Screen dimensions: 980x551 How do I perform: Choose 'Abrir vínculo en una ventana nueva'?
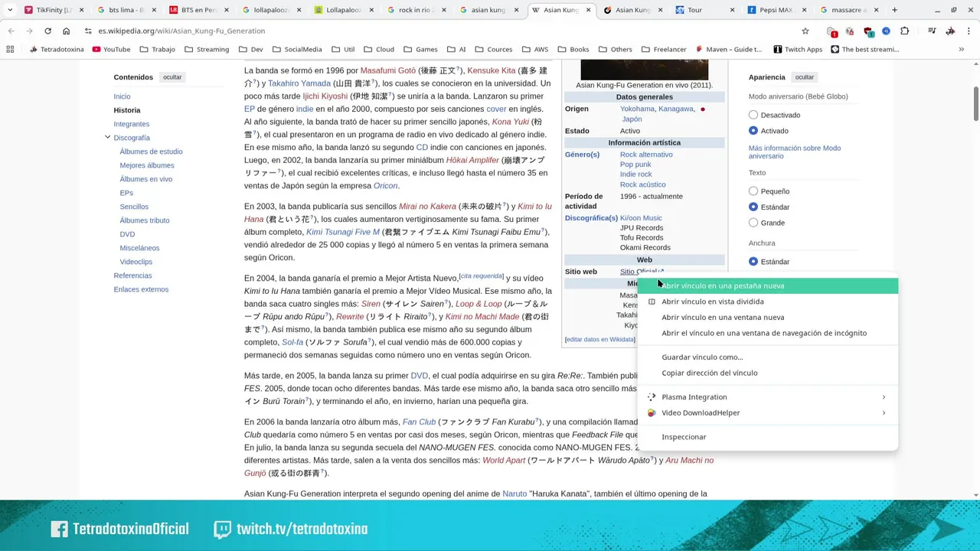click(768, 317)
